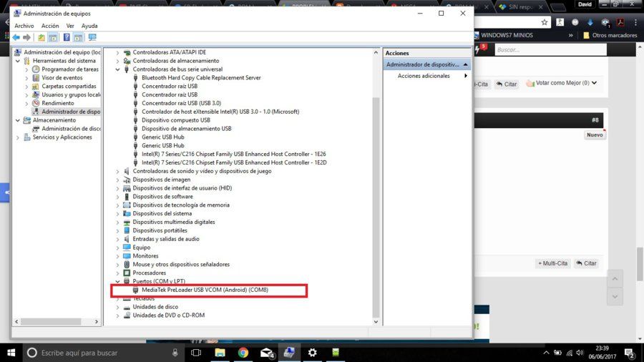Image resolution: width=644 pixels, height=362 pixels.
Task: Collapse Puertos (COM y LPT) arrow
Action: [117, 282]
